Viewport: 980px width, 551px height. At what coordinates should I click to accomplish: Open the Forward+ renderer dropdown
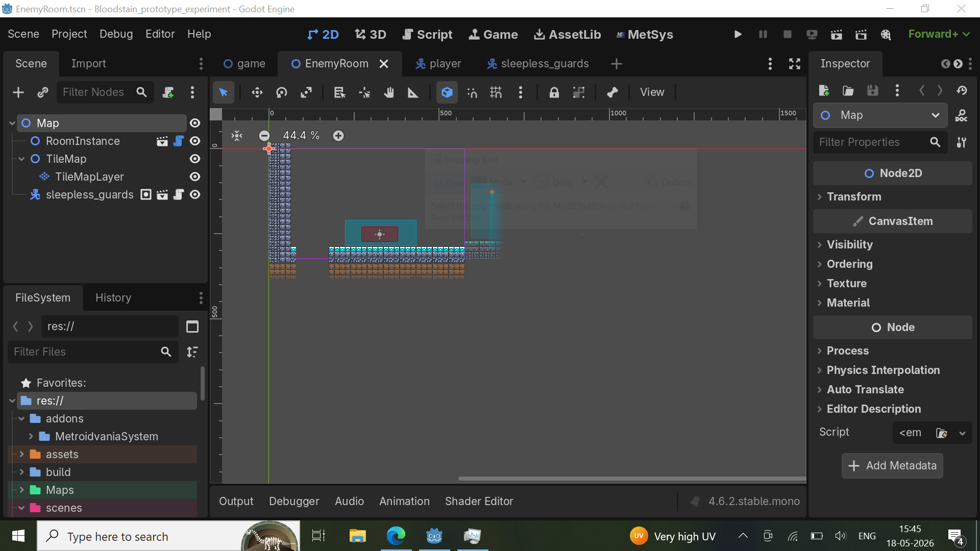pos(939,34)
